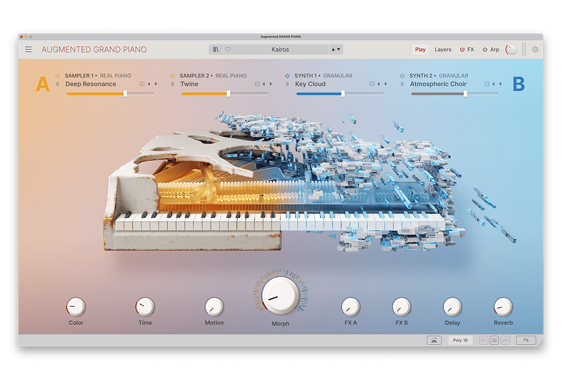Click the randomize dice icon for Deep Resonance

pyautogui.click(x=142, y=84)
